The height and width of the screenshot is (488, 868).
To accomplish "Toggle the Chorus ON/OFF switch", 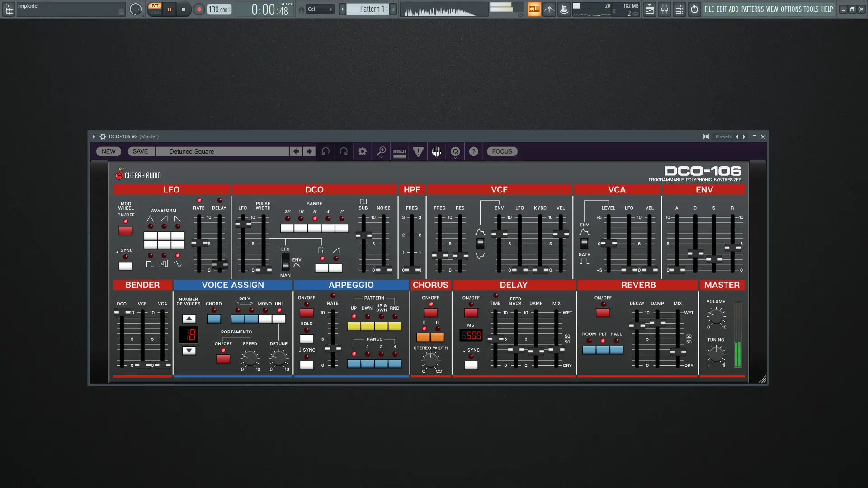I will (x=430, y=312).
